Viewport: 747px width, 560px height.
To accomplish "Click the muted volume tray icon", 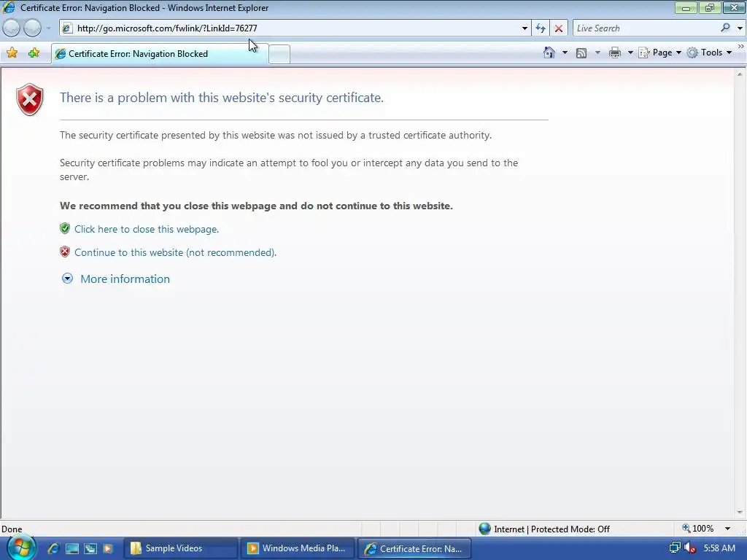I will pos(690,548).
